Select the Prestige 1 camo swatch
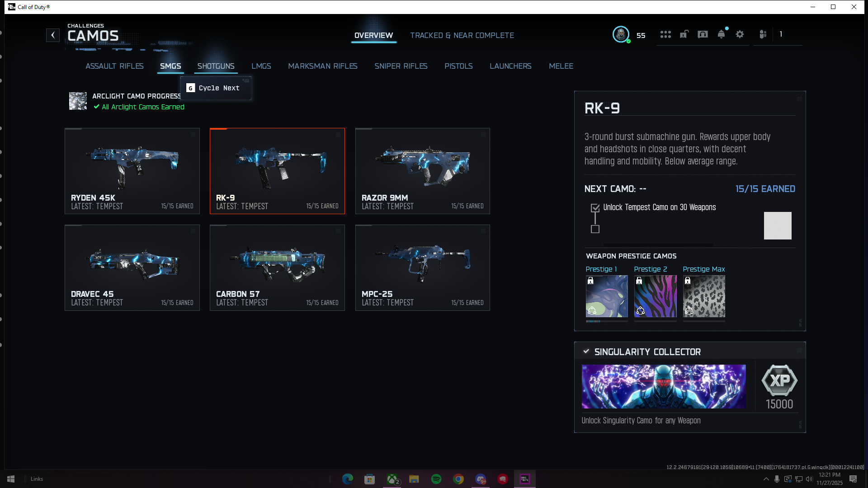The height and width of the screenshot is (488, 868). 607,296
